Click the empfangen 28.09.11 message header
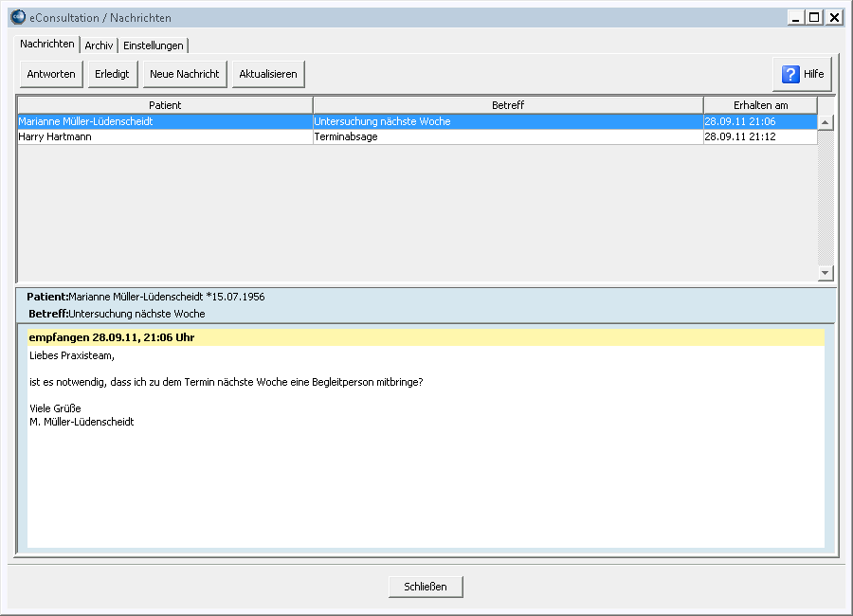 (426, 337)
